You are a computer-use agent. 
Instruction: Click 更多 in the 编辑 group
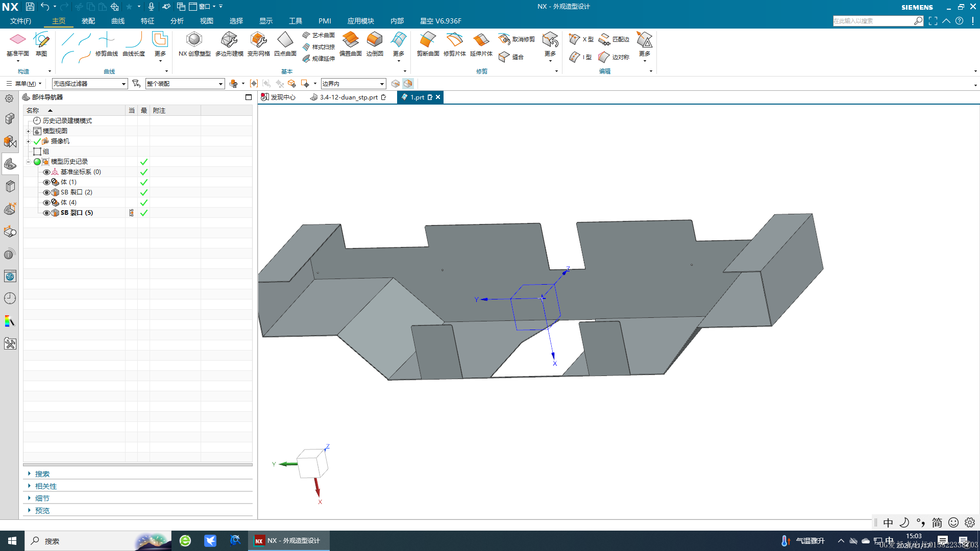(645, 46)
